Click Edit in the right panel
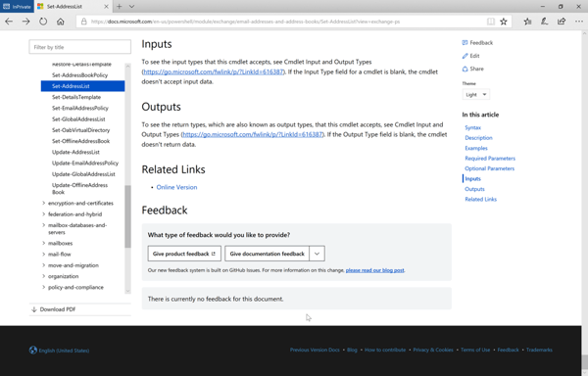 (x=471, y=56)
